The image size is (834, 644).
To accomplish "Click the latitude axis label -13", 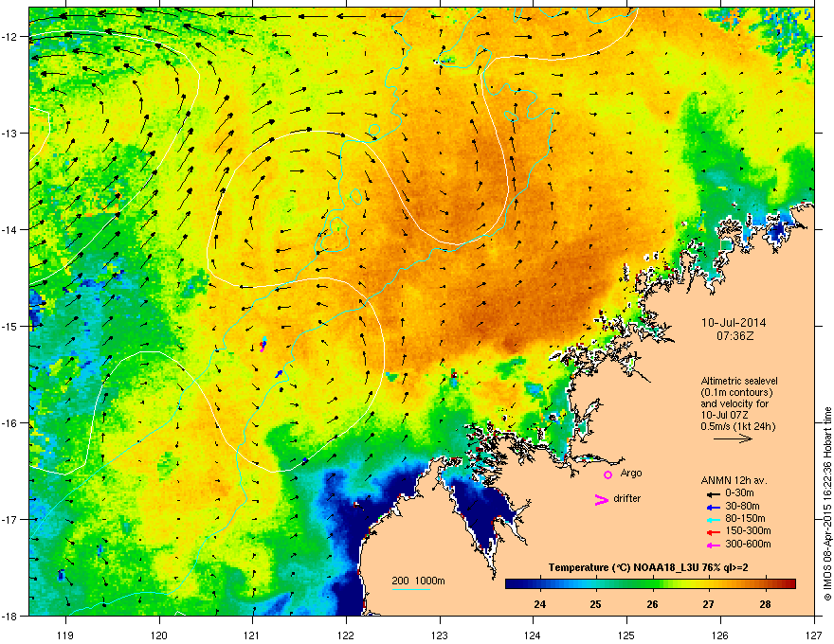I will point(11,133).
